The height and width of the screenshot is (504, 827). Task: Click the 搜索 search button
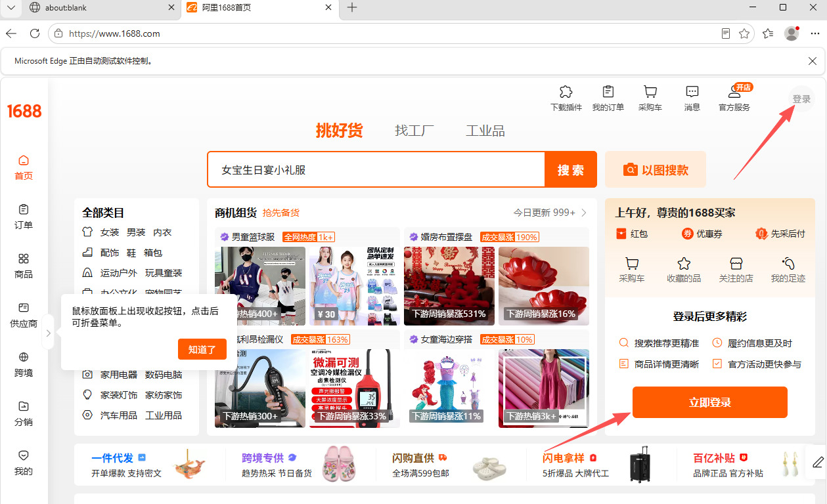(571, 170)
